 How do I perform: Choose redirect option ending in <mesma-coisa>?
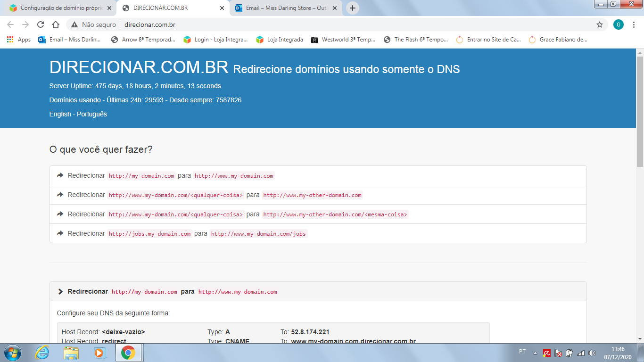(318, 214)
